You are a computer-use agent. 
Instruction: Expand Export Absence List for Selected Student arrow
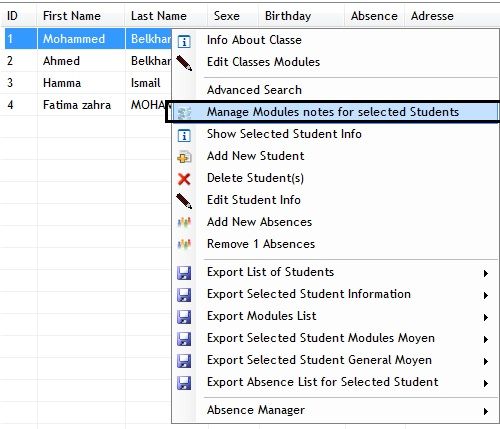point(486,383)
